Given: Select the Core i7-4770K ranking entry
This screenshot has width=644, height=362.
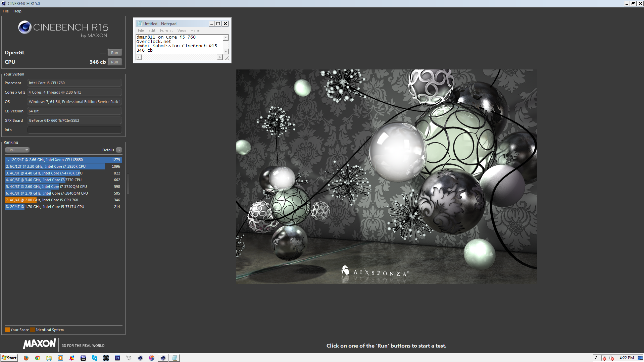Looking at the screenshot, I should point(63,173).
